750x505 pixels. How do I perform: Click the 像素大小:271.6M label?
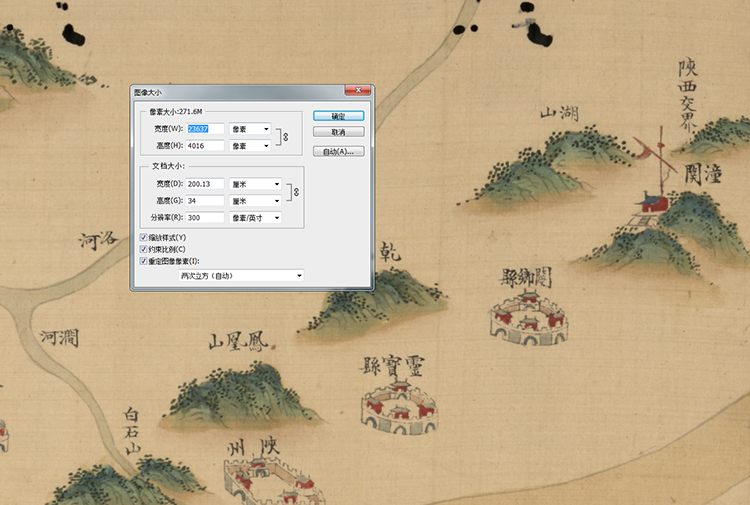[176, 111]
